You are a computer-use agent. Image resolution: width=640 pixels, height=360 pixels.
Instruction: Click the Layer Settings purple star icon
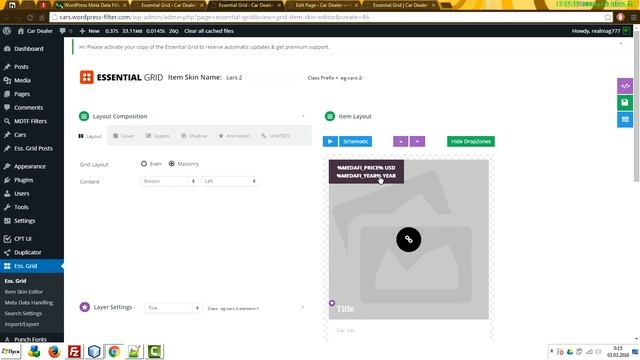[84, 307]
